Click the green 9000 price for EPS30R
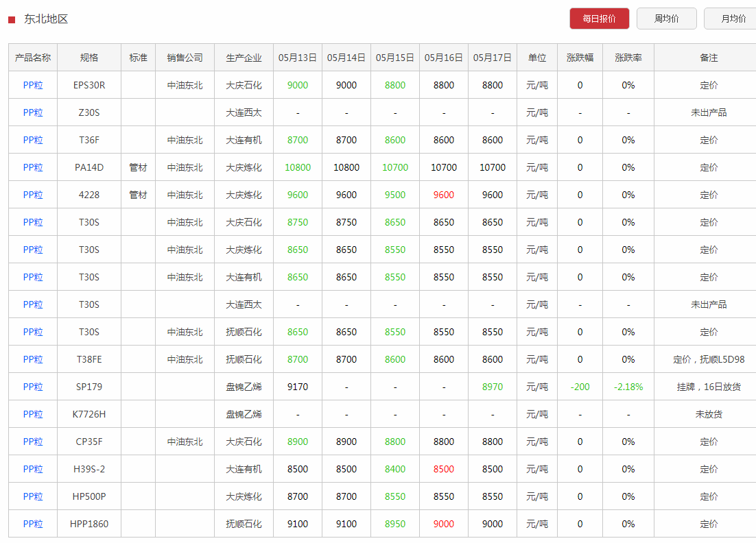 click(x=298, y=85)
